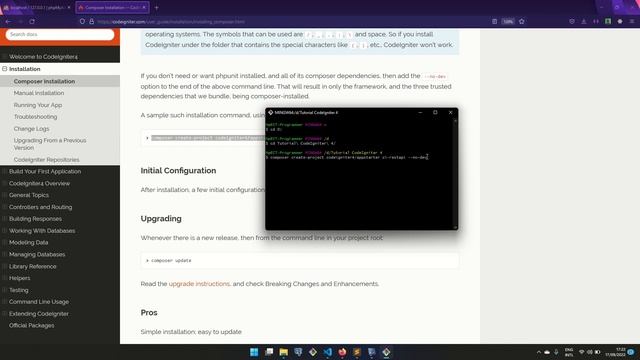Follow the upgrade instructions link
The height and width of the screenshot is (360, 640).
199,284
